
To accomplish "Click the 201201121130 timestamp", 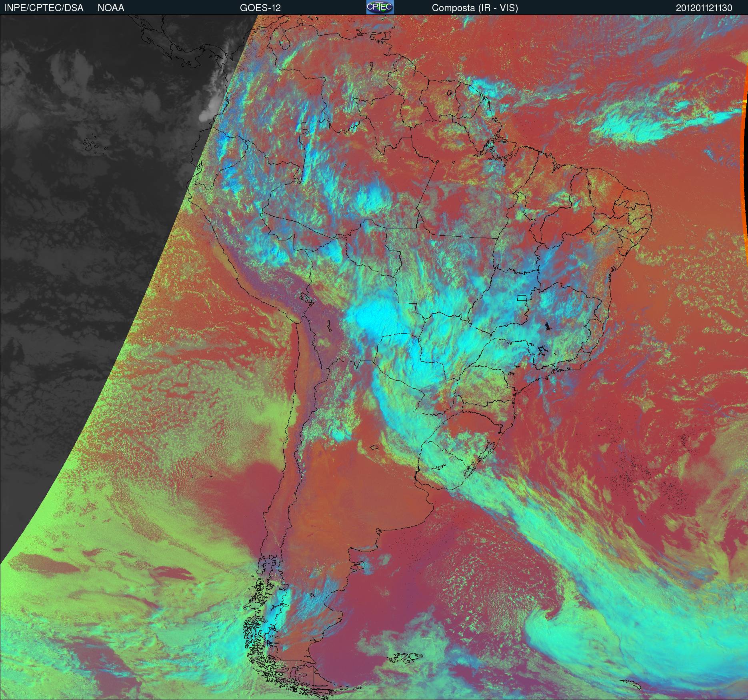I will click(704, 8).
